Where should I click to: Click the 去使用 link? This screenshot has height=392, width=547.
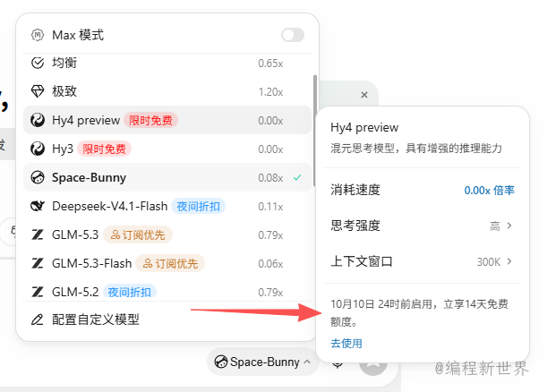(x=346, y=344)
